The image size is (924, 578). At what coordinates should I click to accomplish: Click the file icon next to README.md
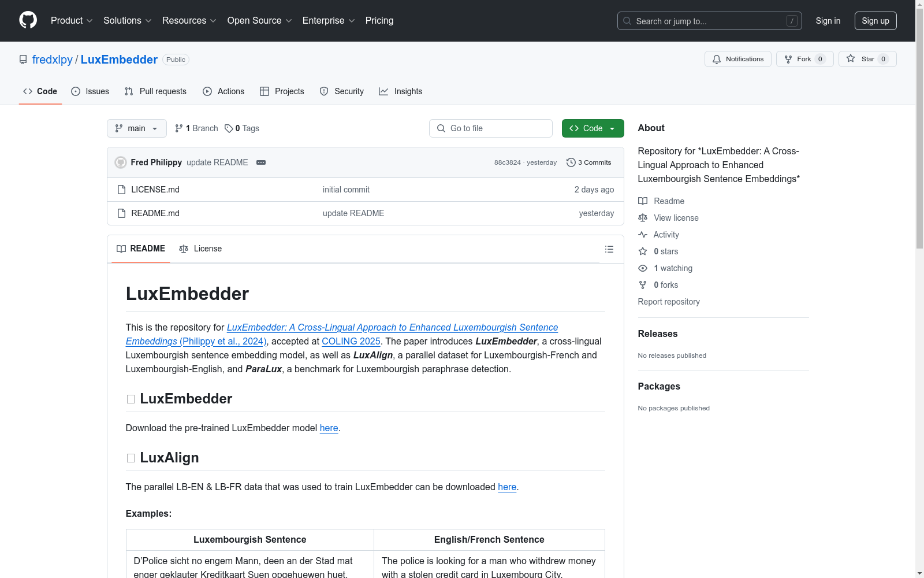point(121,213)
